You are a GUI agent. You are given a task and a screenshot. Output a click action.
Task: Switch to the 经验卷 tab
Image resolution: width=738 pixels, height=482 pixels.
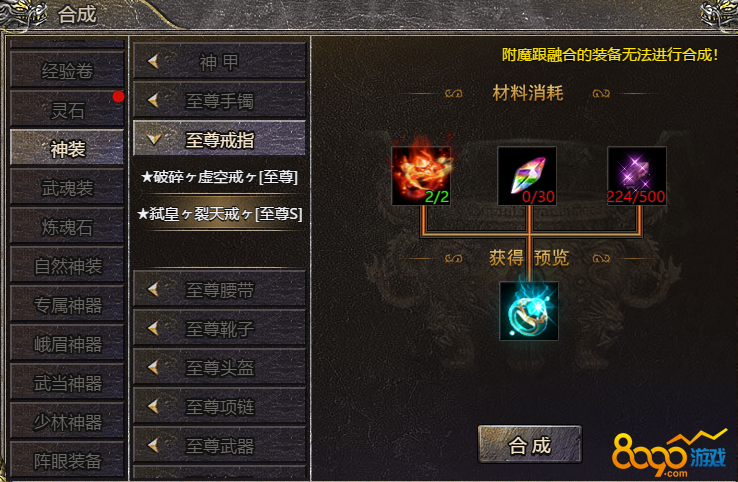[67, 71]
